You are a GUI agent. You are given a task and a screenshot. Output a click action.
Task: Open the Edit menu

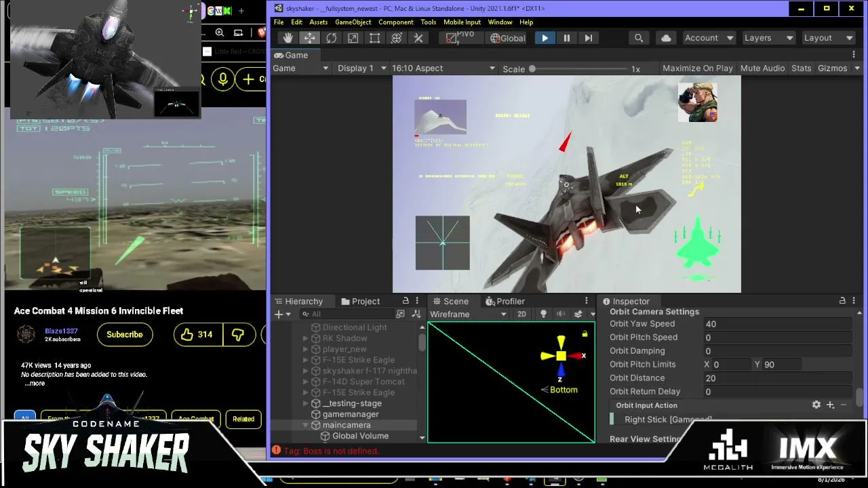point(297,22)
